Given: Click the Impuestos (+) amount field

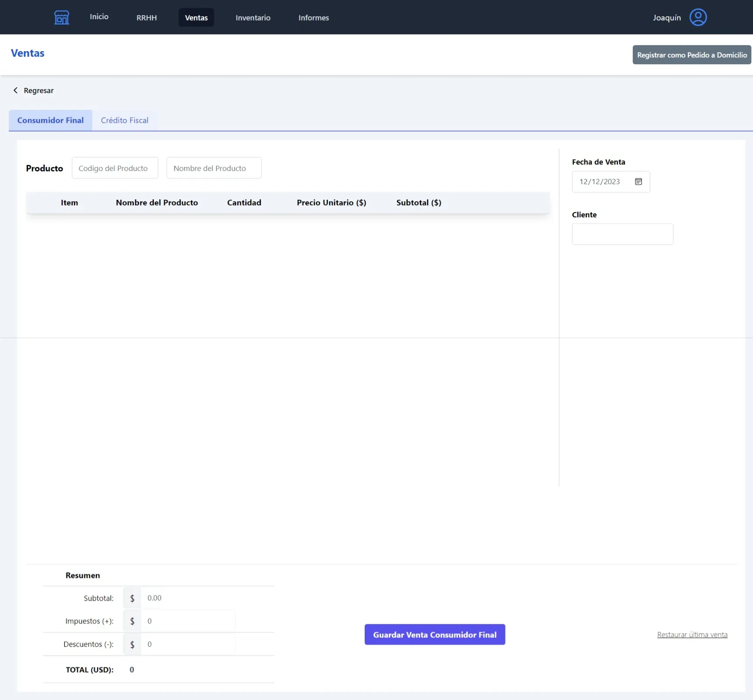Looking at the screenshot, I should pos(188,621).
